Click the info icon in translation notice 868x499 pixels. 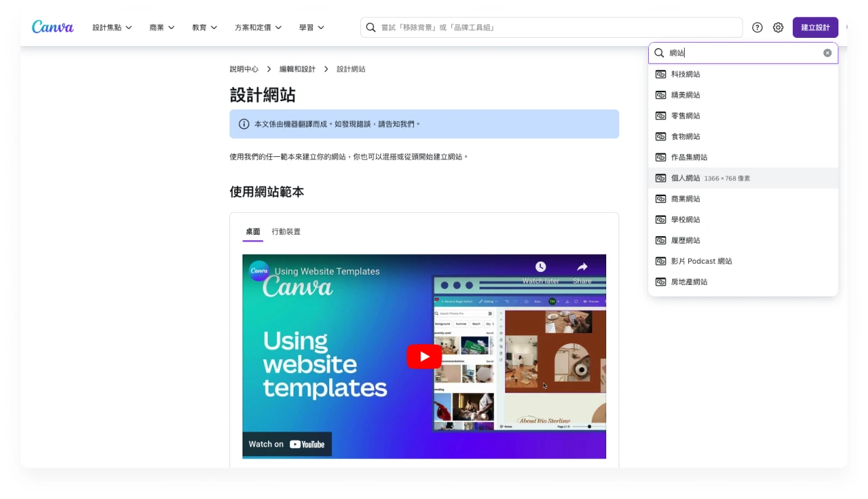(x=244, y=124)
